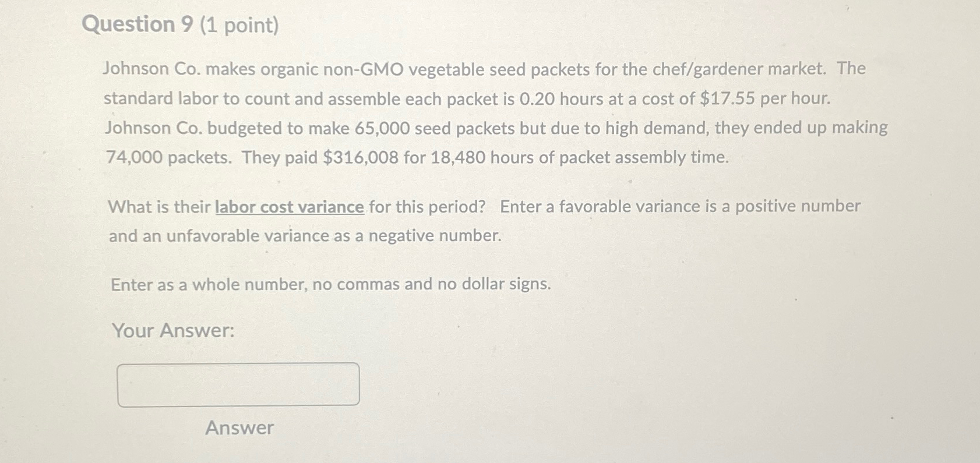The image size is (980, 463).
Task: Click the instruction about whole numbers
Action: [x=329, y=284]
